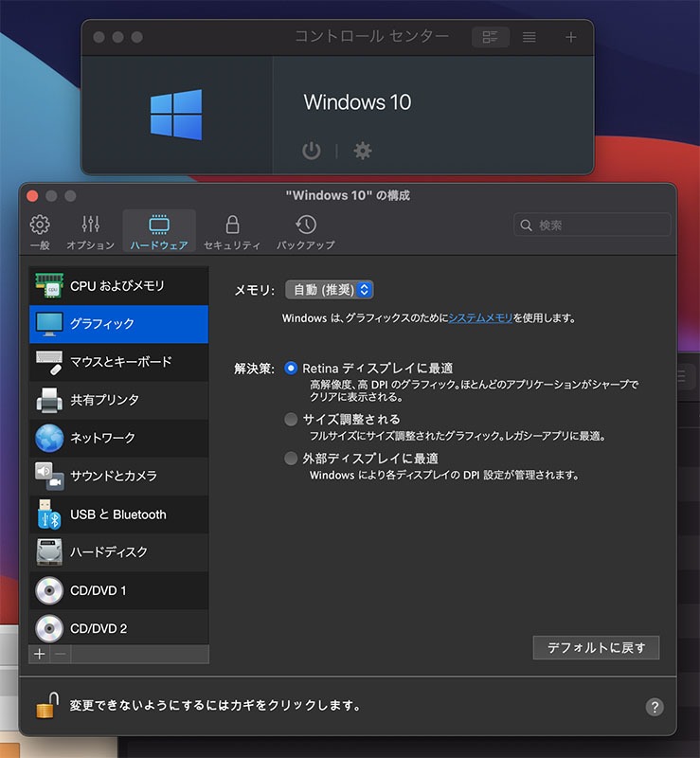Select サウンドとカメラ in sidebar
This screenshot has height=758, width=700.
click(119, 477)
